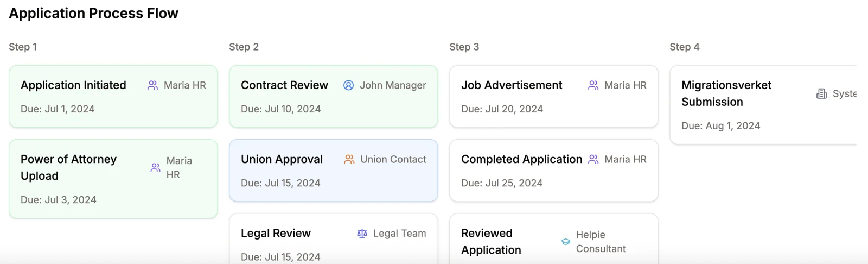Select the Union Approval card

click(334, 171)
